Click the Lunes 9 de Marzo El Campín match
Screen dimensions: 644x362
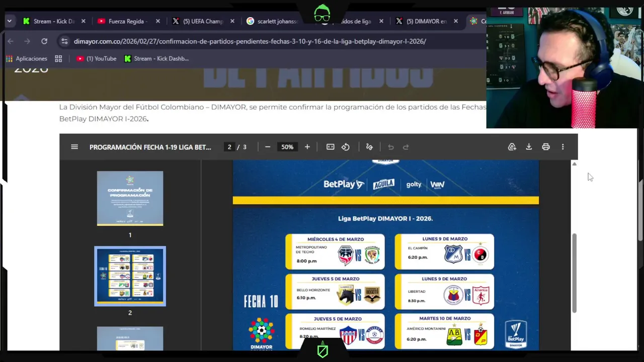[x=444, y=251]
